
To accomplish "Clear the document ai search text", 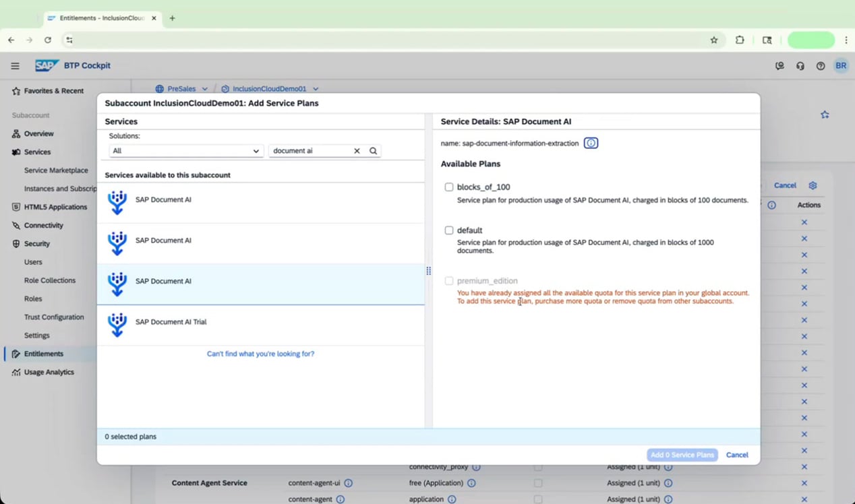I will pyautogui.click(x=357, y=151).
